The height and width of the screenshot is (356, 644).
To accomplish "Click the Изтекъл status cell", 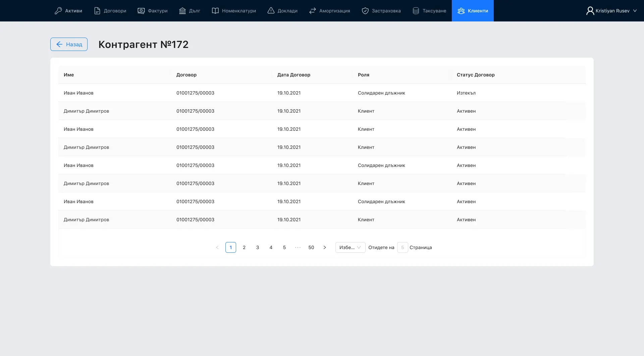I will (x=466, y=93).
